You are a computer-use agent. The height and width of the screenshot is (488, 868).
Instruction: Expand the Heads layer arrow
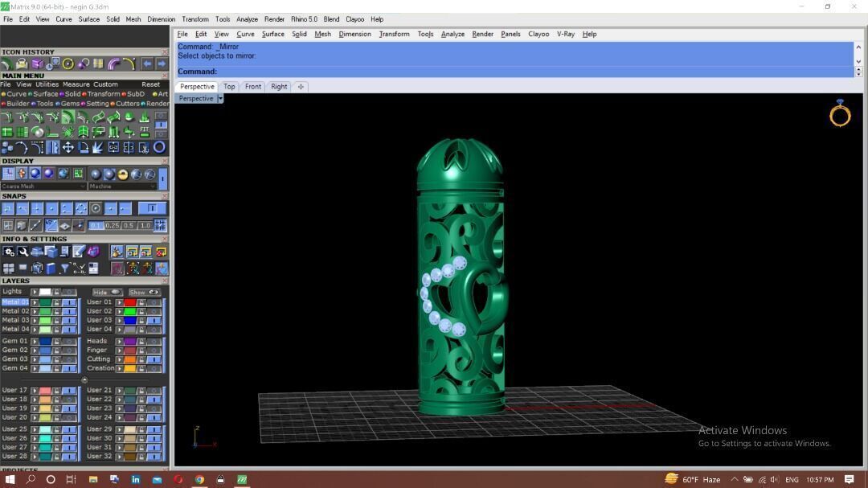119,341
